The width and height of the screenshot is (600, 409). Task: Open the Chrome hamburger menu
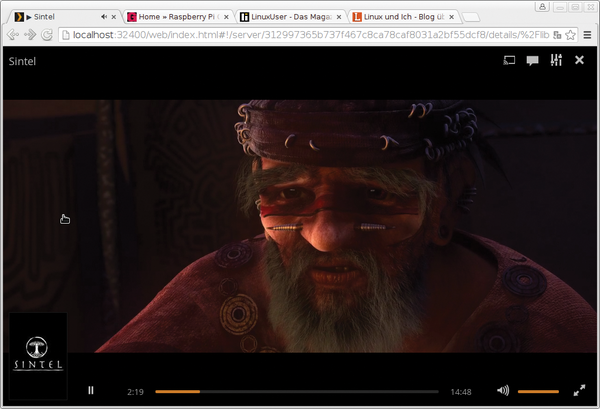[587, 35]
